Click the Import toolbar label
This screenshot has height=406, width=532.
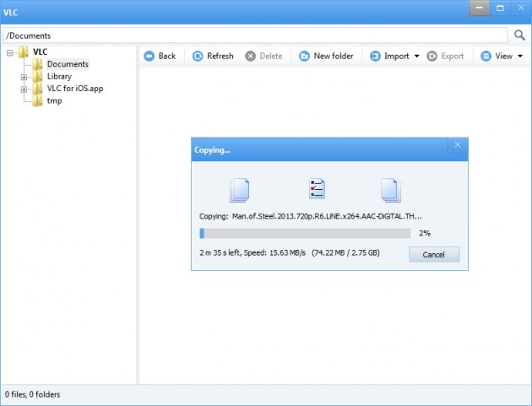coord(397,56)
